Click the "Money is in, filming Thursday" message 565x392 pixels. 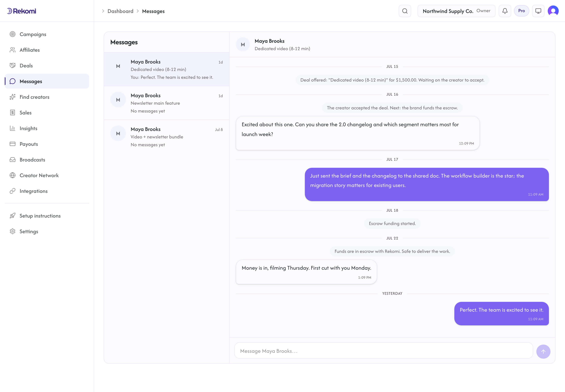306,272
